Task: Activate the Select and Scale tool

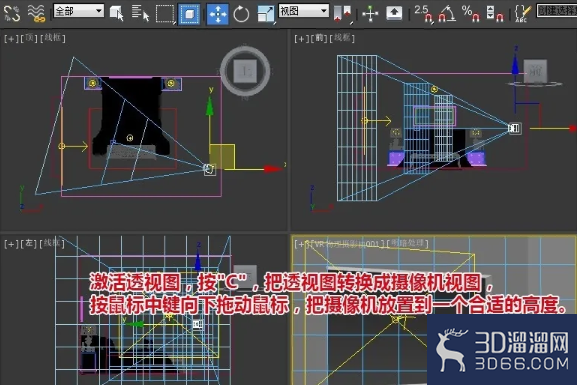Action: tap(266, 14)
